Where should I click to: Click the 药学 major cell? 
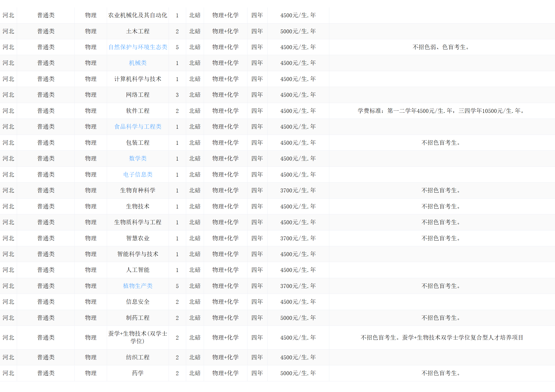(138, 373)
